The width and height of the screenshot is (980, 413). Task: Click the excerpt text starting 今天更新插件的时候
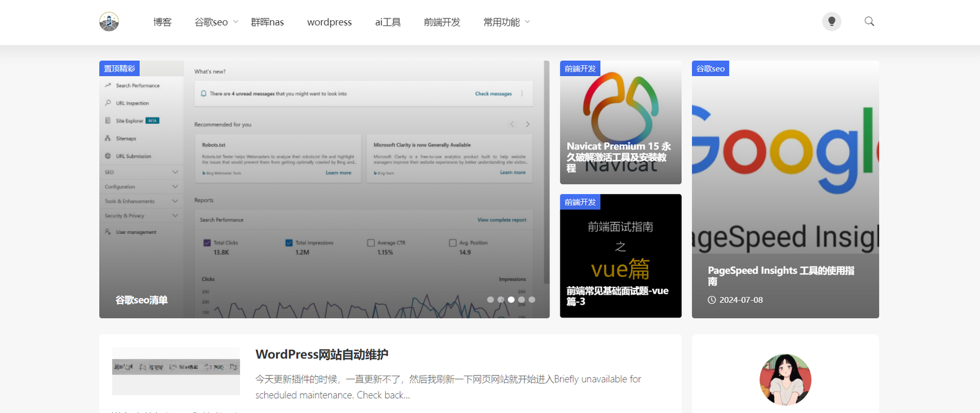pyautogui.click(x=448, y=387)
